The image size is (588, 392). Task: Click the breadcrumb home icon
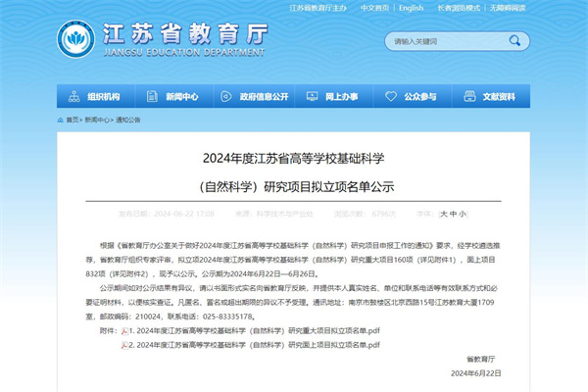(x=61, y=120)
